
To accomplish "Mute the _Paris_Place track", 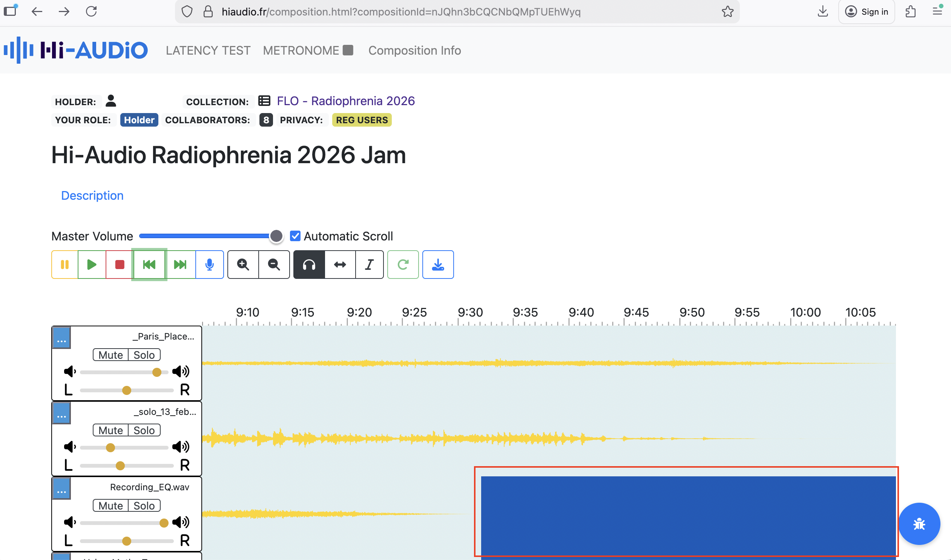I will (x=110, y=355).
